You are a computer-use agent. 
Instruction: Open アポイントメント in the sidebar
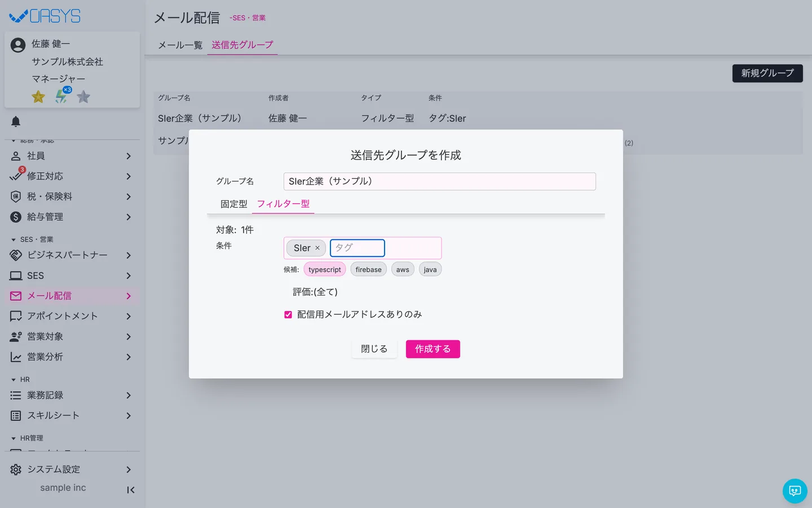point(72,316)
